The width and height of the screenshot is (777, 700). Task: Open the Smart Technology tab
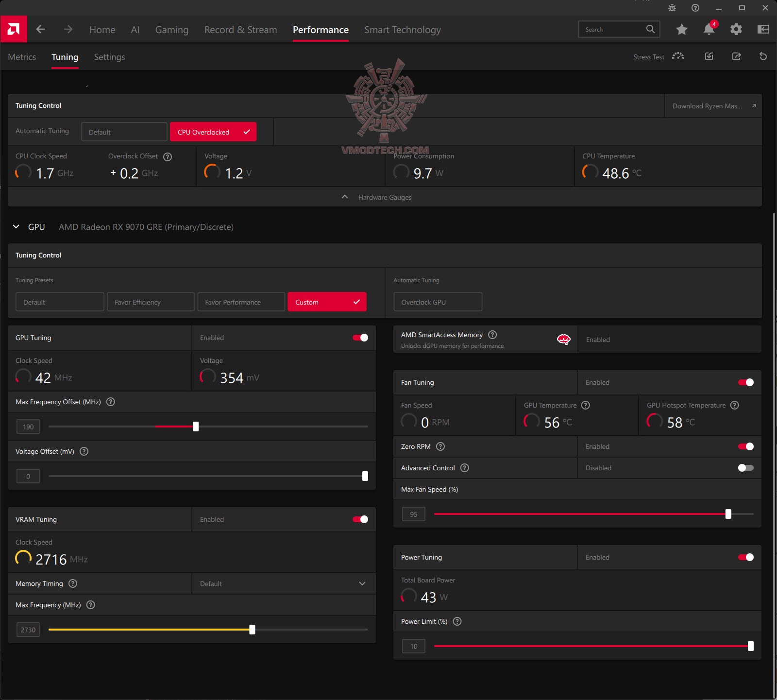point(403,30)
